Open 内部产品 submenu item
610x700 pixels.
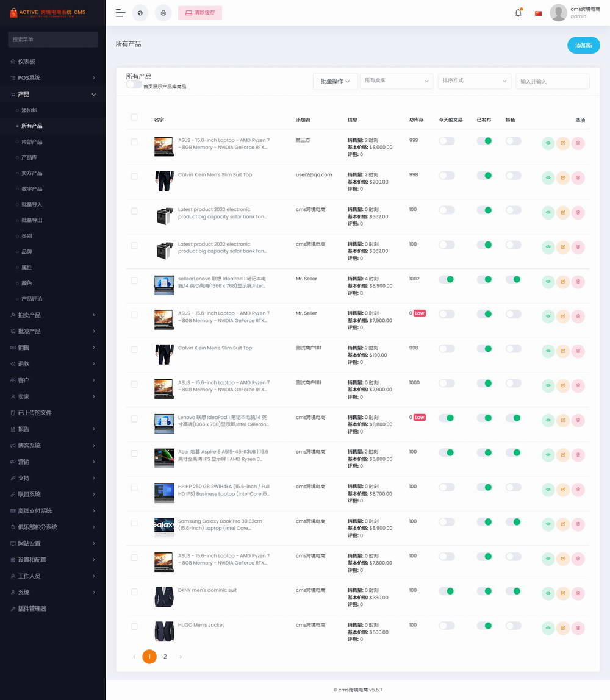[x=32, y=142]
